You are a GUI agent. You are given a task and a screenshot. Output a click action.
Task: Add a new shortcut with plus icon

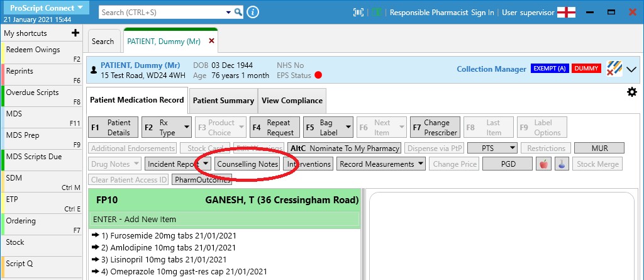[75, 33]
